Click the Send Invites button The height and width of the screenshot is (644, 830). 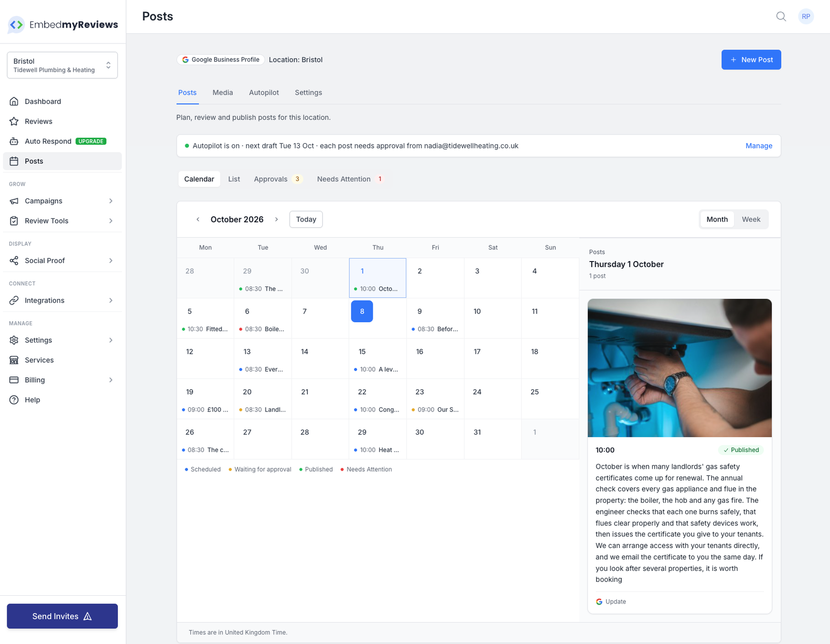[62, 616]
